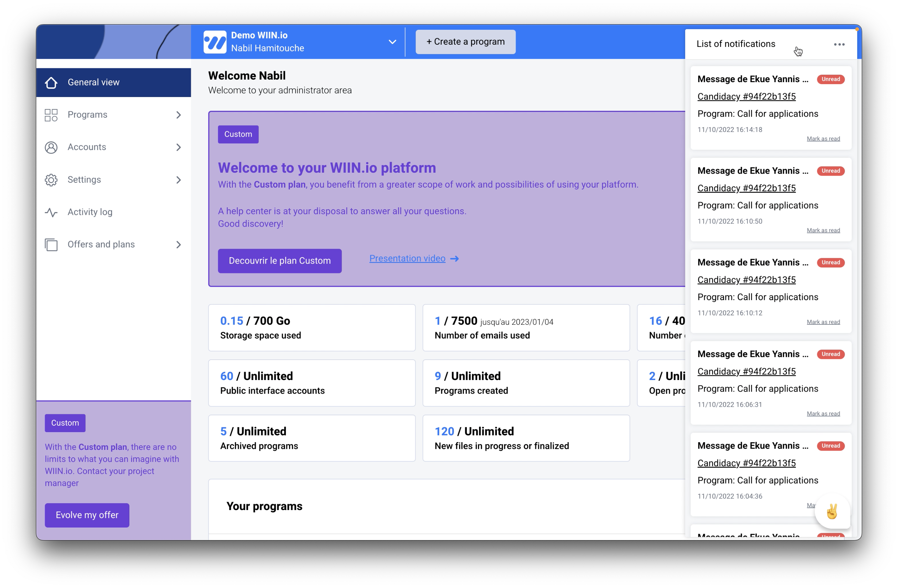Open the Accounts person icon

(x=51, y=147)
